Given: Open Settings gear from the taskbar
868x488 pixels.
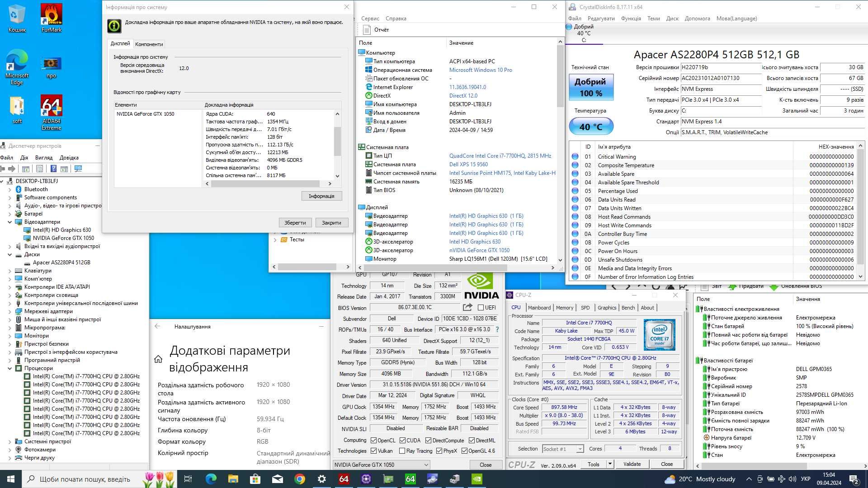Looking at the screenshot, I should point(321,479).
